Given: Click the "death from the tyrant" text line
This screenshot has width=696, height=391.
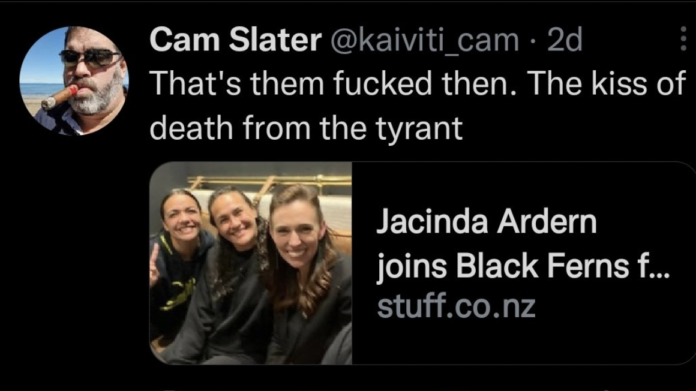Looking at the screenshot, I should tap(306, 128).
